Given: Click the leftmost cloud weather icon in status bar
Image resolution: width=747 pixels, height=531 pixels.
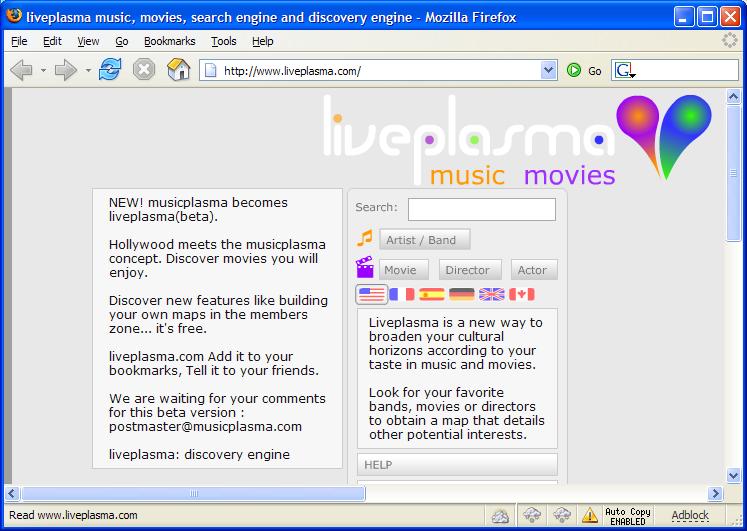Looking at the screenshot, I should point(500,515).
